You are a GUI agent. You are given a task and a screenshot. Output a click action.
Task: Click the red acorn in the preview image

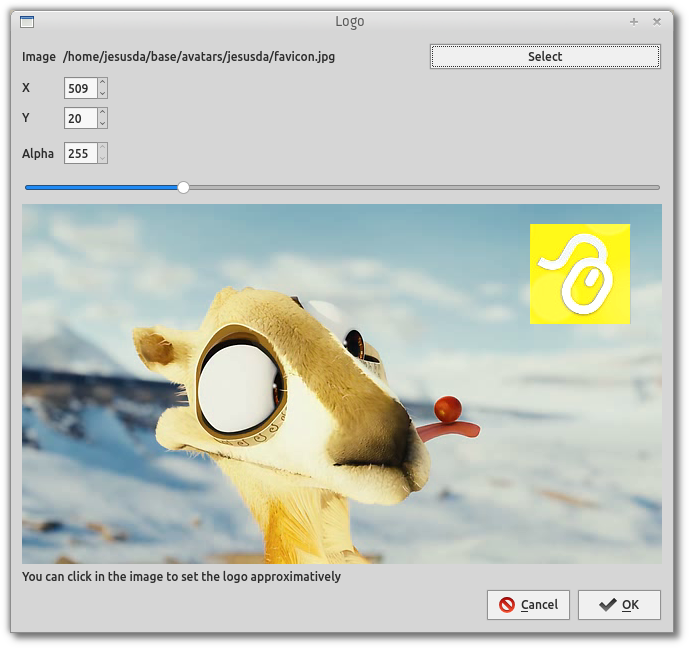coord(448,408)
